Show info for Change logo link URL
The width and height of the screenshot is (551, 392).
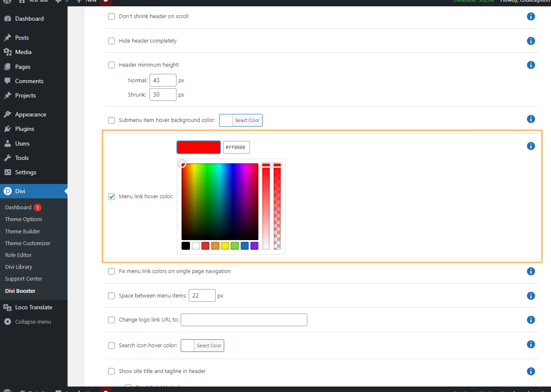[x=531, y=320]
